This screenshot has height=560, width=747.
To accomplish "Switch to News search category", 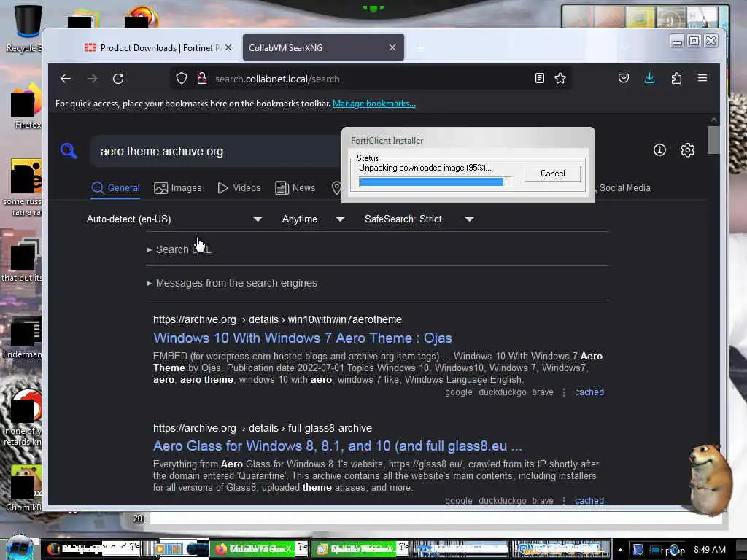I will click(295, 188).
